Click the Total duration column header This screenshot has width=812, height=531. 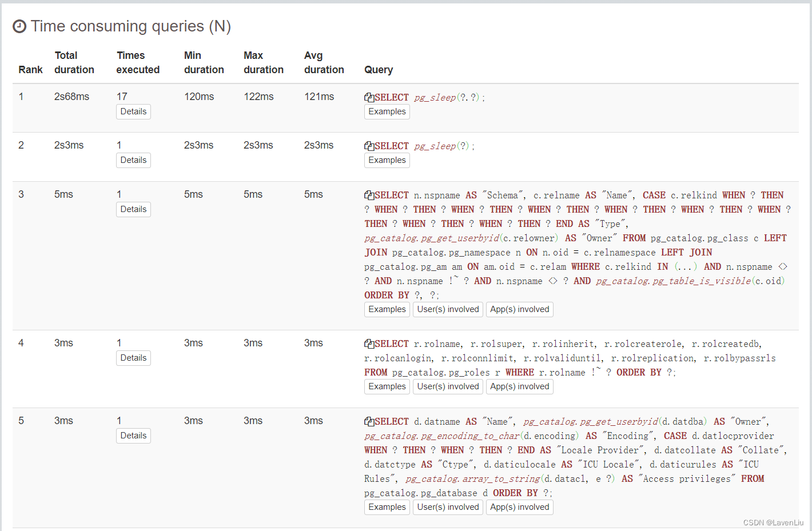tap(74, 63)
